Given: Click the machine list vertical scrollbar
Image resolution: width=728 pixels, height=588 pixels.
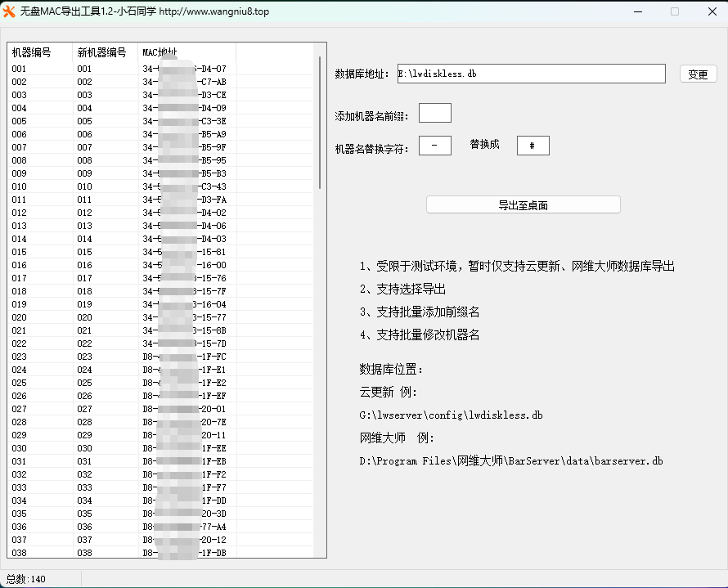Looking at the screenshot, I should 320,123.
